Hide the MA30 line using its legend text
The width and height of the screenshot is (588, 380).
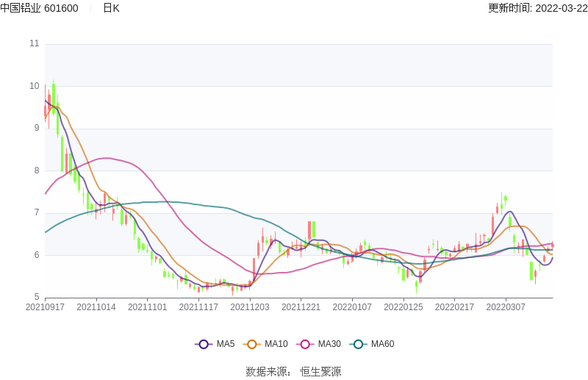click(x=329, y=344)
